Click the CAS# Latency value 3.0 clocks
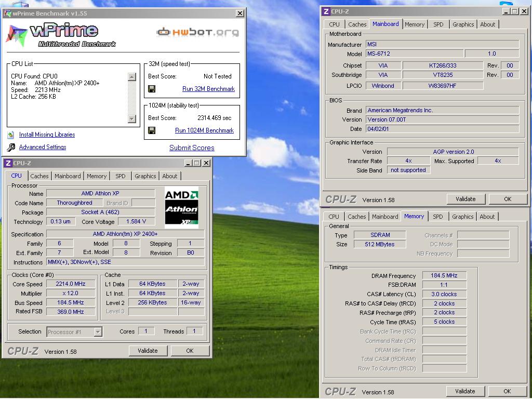This screenshot has height=399, width=532. pyautogui.click(x=444, y=294)
